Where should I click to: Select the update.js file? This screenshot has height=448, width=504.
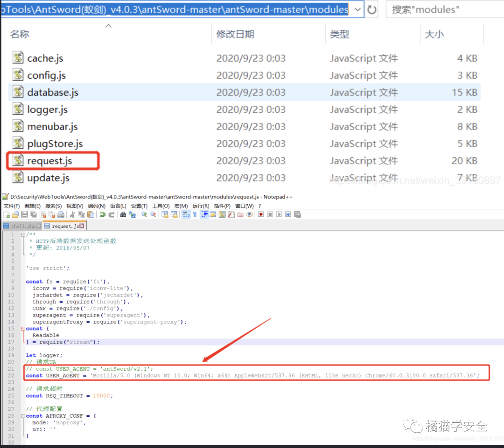[244, 178]
